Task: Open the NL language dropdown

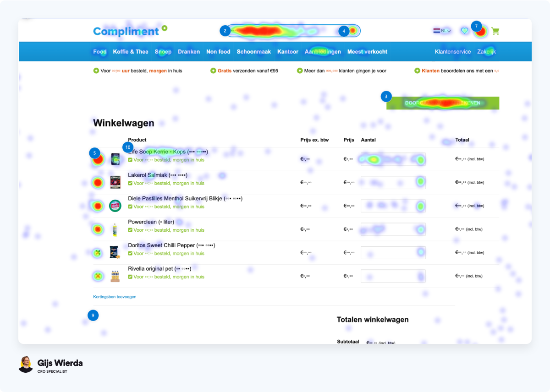Action: coord(446,31)
